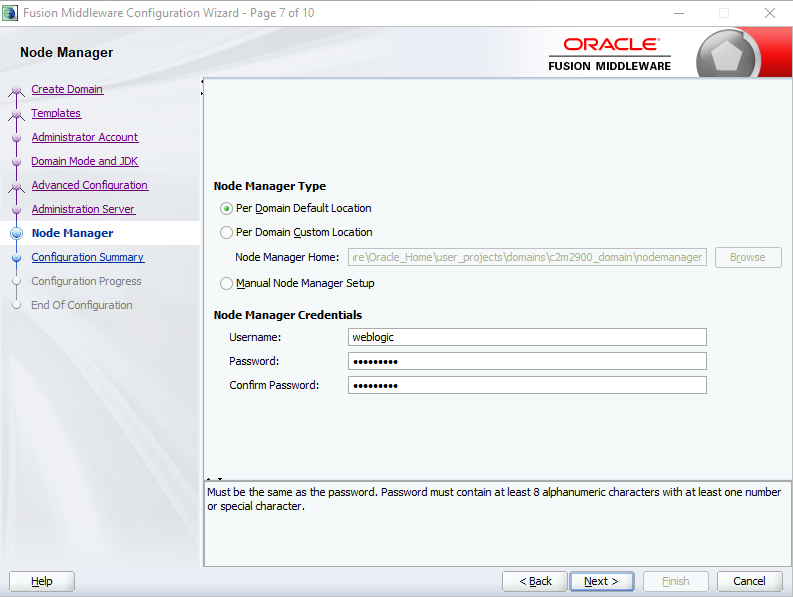Click the Domain Mode and JDK bullet

pyautogui.click(x=17, y=161)
